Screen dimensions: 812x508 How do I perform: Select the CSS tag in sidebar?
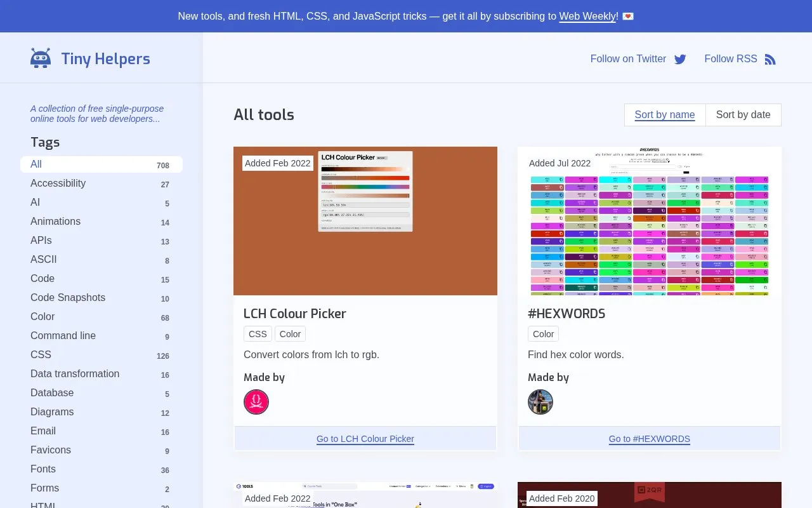pyautogui.click(x=101, y=355)
